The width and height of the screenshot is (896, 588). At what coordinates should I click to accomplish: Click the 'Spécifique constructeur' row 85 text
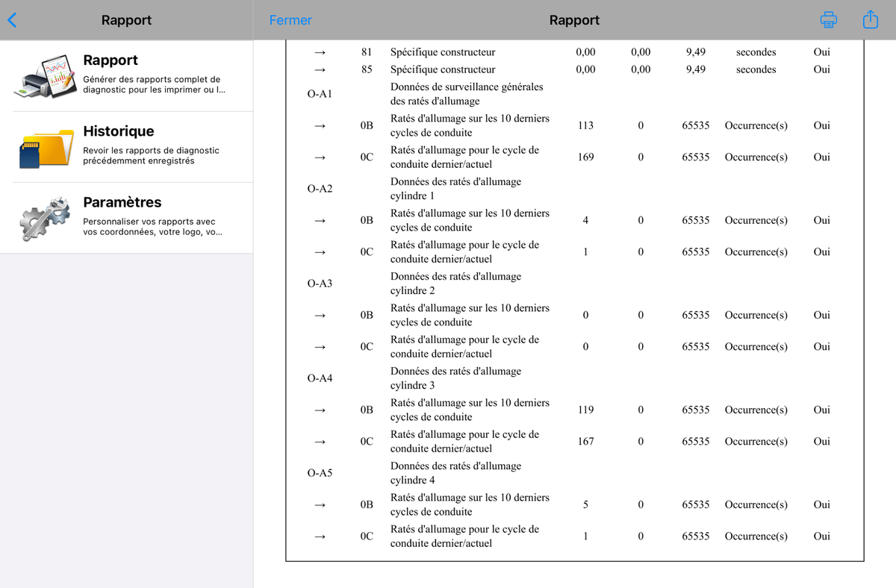pos(443,69)
